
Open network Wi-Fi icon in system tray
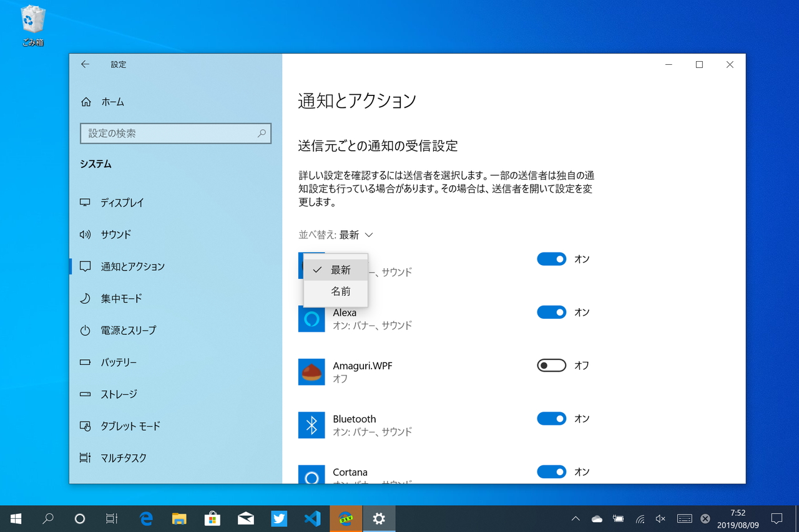(x=640, y=519)
